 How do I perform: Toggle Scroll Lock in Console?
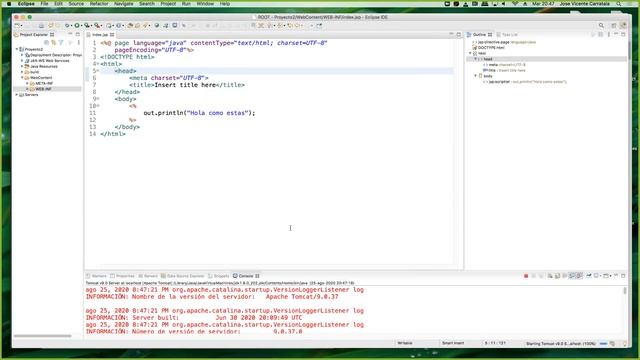click(x=557, y=276)
